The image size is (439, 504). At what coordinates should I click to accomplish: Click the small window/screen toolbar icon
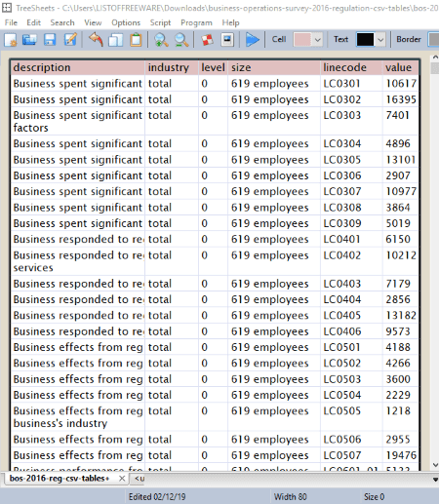click(227, 40)
